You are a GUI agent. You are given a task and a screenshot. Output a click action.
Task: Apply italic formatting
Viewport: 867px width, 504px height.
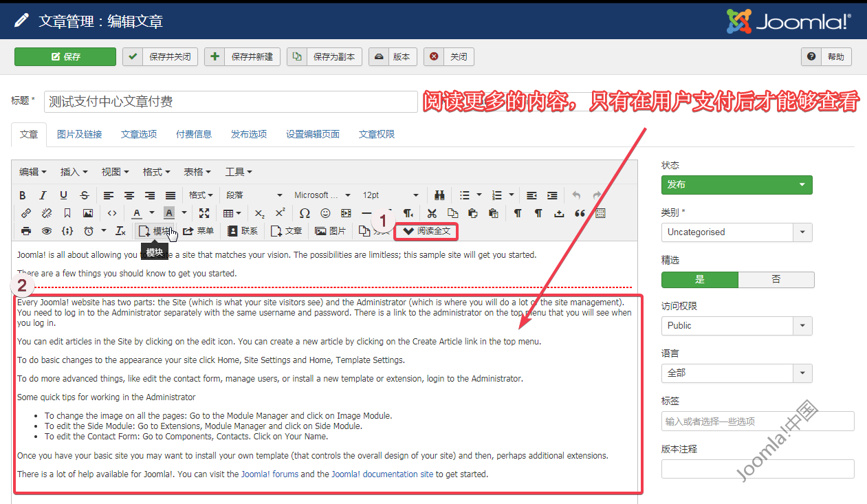43,195
